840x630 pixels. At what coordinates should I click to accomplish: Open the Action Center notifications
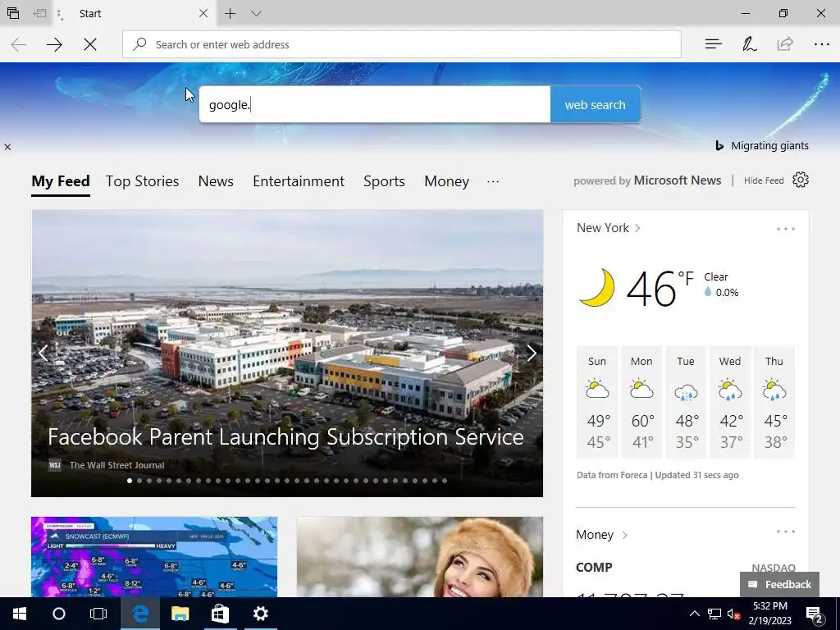click(x=815, y=614)
